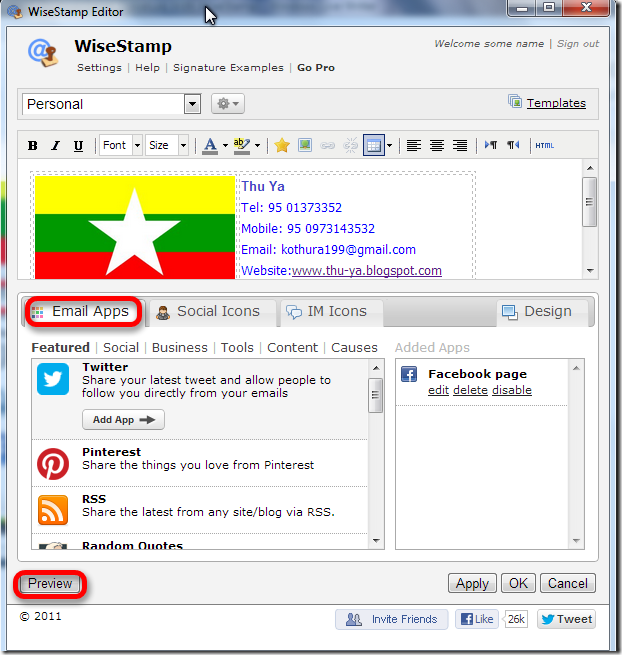Select the Tools apps category
The image size is (622, 655).
pos(237,348)
